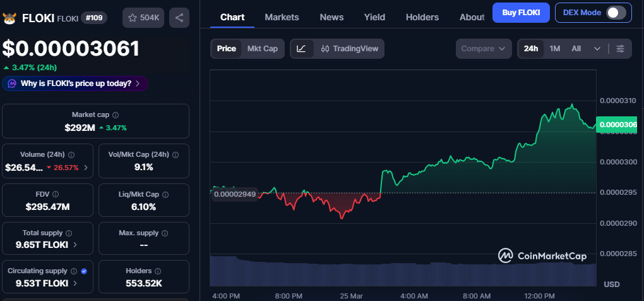
Task: Click the 553.52K holders value
Action: [x=144, y=283]
